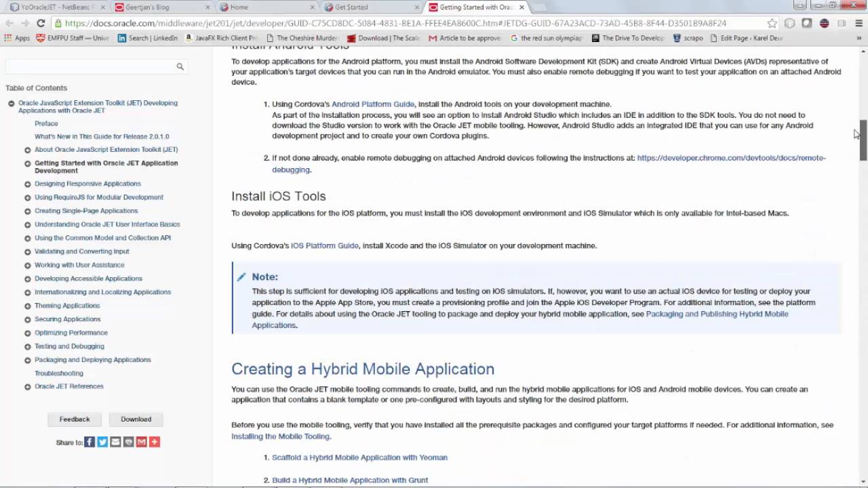The height and width of the screenshot is (488, 868).
Task: Open Installing the Mobile Tooling link
Action: [280, 436]
